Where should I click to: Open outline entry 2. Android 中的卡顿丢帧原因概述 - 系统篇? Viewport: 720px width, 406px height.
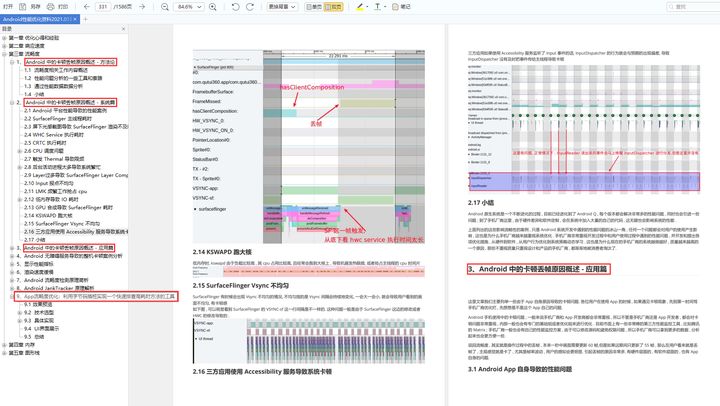point(70,102)
